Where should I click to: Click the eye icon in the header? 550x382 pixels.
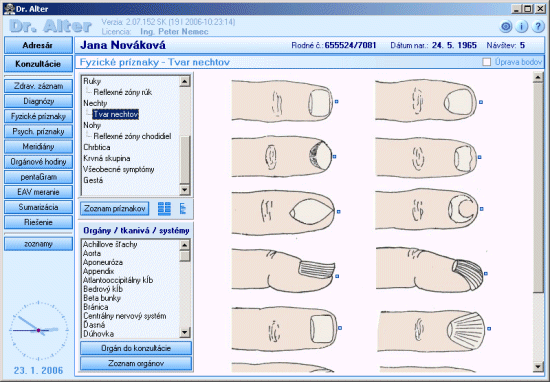pos(505,26)
